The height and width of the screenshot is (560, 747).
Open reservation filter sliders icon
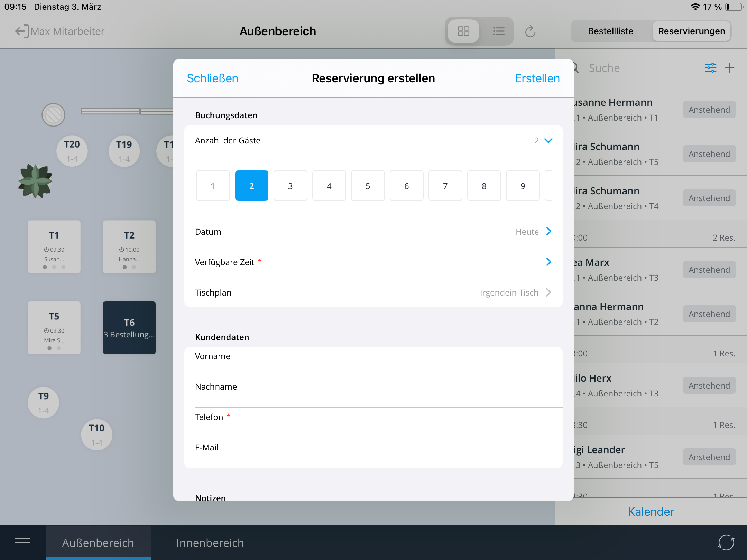click(710, 68)
